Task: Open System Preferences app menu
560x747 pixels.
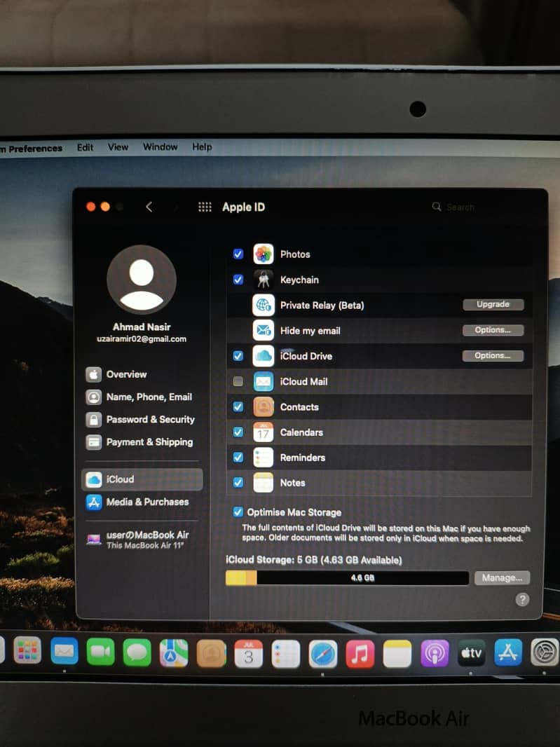Action: click(32, 148)
